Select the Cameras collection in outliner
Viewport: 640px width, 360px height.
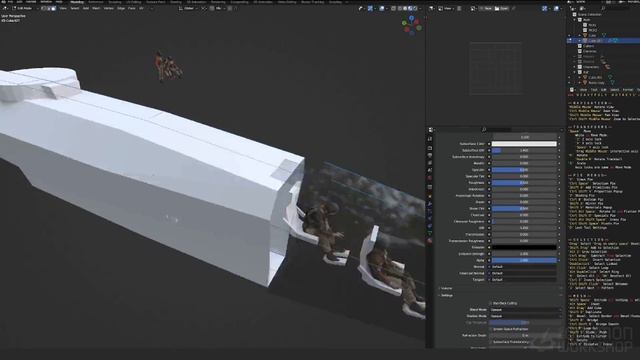click(589, 51)
